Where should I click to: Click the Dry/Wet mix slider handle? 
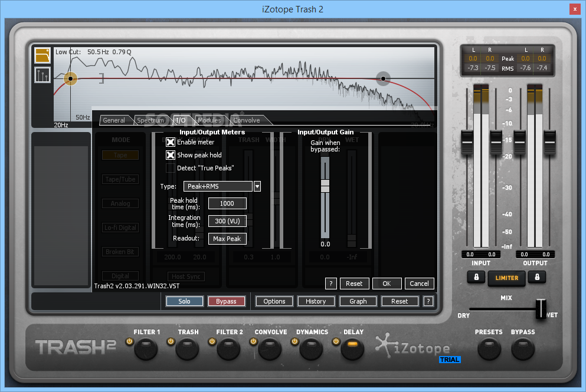(x=541, y=309)
